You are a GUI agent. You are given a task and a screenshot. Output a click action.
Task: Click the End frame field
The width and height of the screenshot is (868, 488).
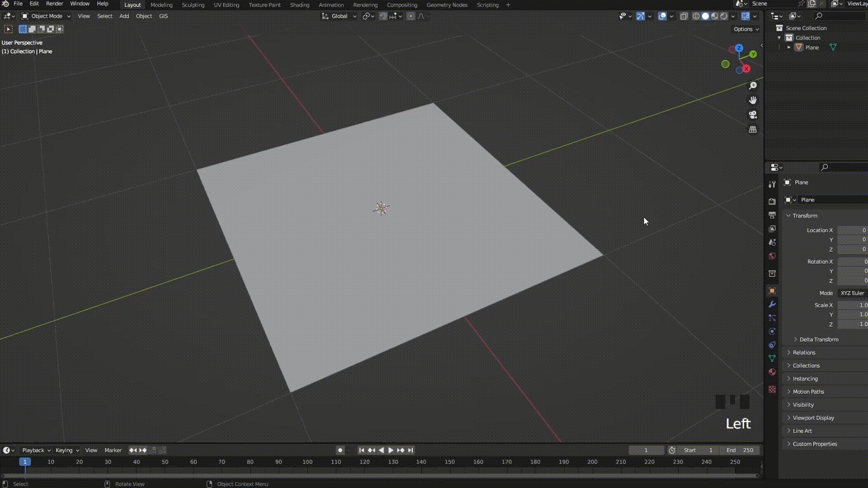[x=740, y=450]
